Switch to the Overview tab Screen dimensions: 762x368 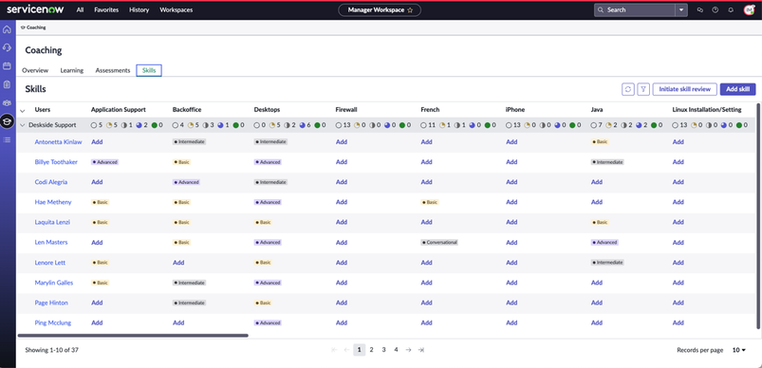click(35, 70)
